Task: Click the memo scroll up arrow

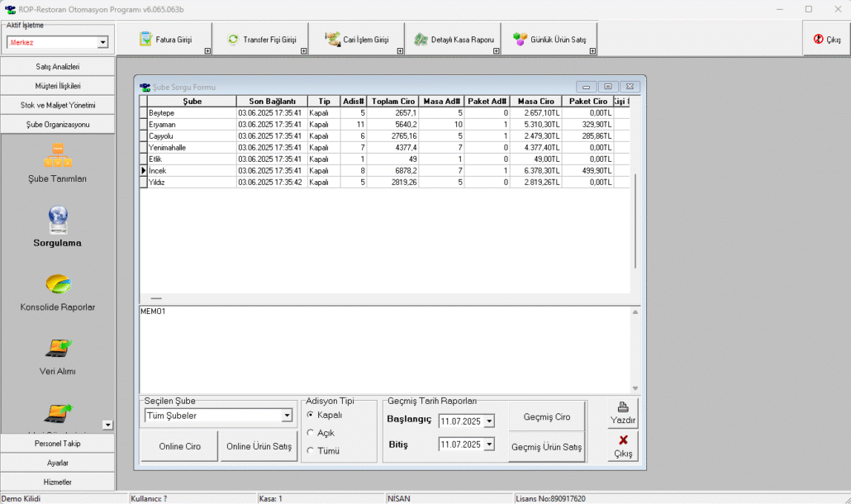Action: (x=635, y=312)
